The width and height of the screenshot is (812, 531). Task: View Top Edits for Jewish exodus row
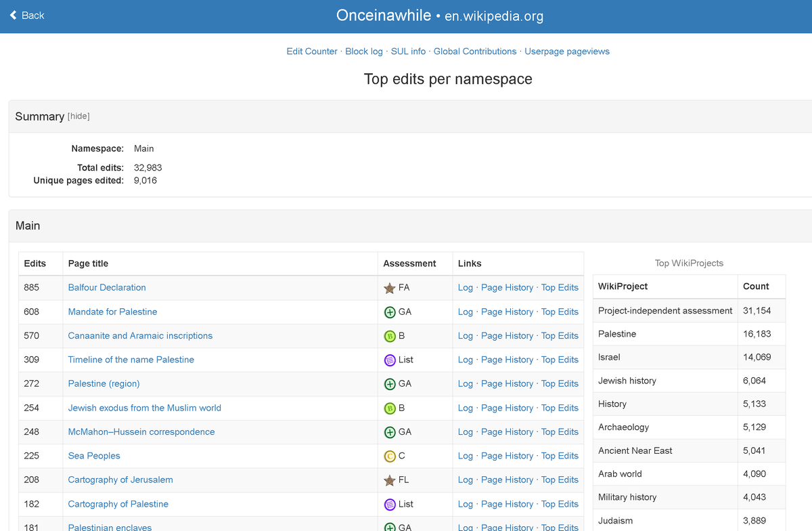pos(560,408)
